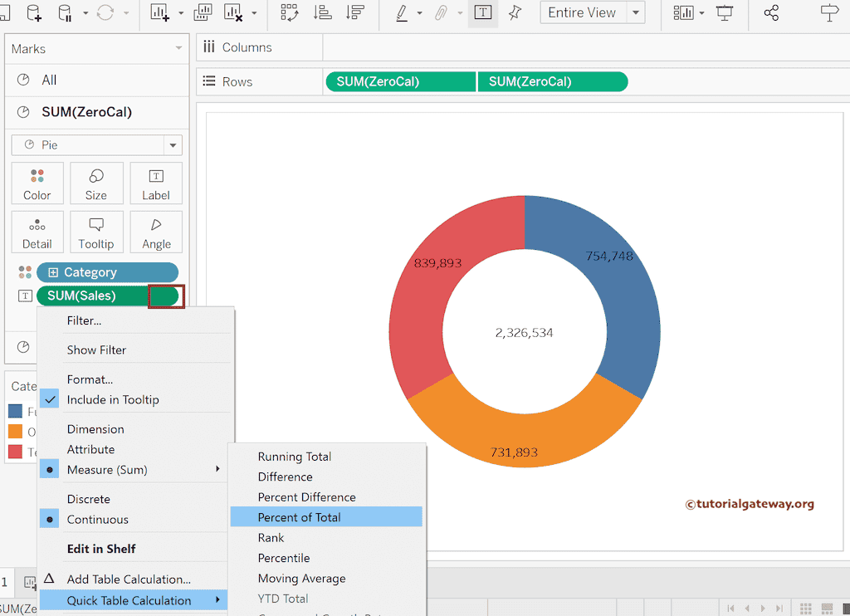Open the Angle marks card
The width and height of the screenshot is (850, 616).
[x=156, y=232]
